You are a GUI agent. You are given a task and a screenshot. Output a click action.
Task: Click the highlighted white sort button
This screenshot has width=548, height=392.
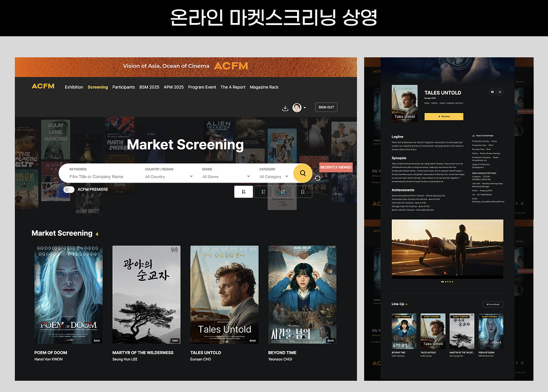(244, 191)
